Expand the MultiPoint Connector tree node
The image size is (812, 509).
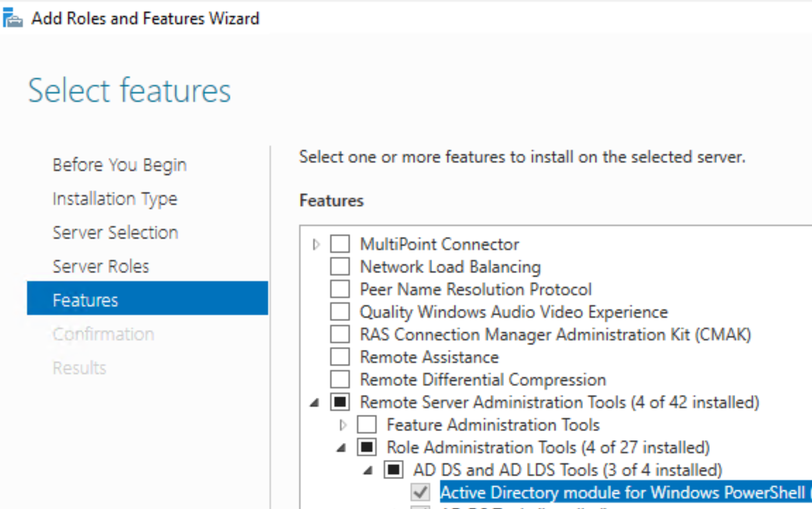tap(316, 244)
